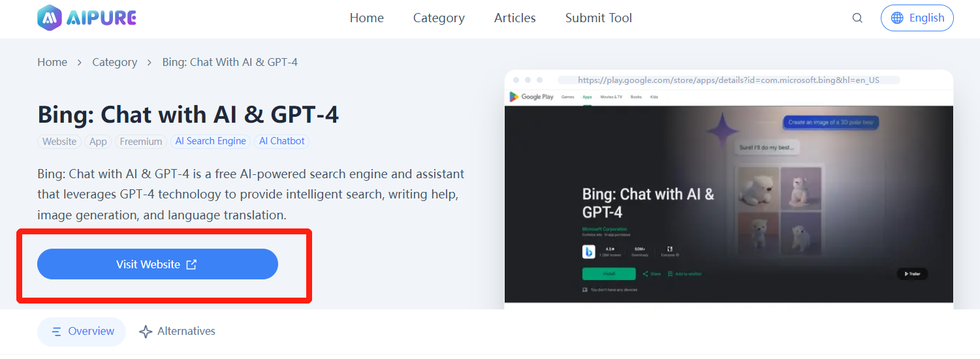
Task: Click the external link icon in Visit Website
Action: point(191,264)
